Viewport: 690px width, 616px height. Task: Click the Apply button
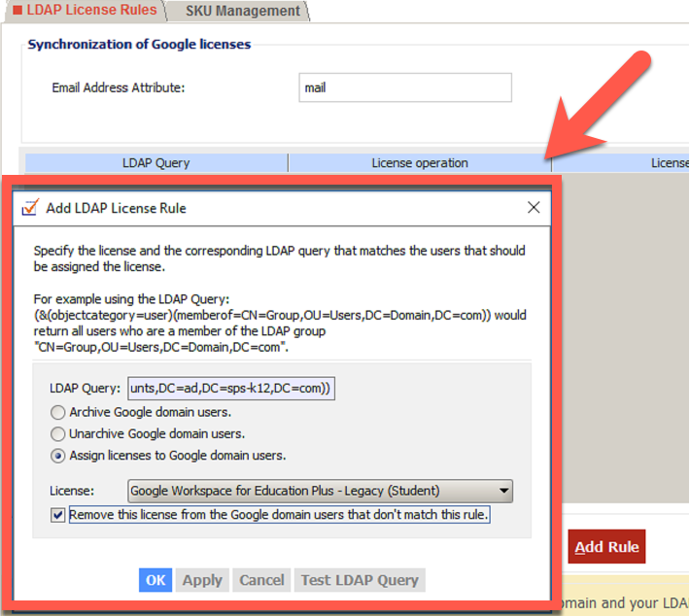pyautogui.click(x=202, y=580)
